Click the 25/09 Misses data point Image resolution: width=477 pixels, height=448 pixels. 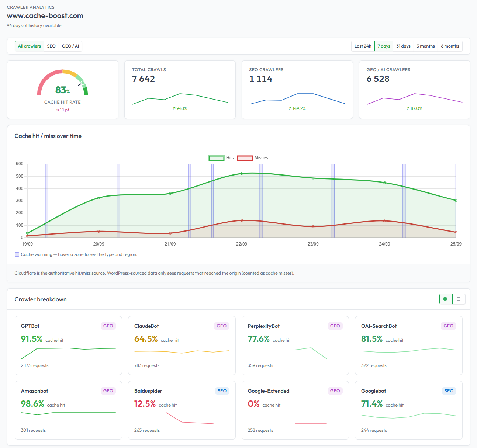pos(456,232)
